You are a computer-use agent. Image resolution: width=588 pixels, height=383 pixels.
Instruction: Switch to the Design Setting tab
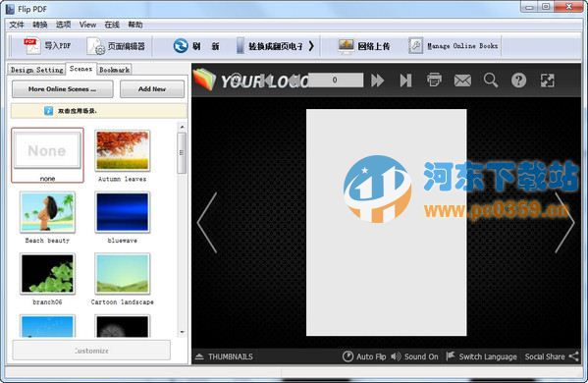tap(36, 70)
